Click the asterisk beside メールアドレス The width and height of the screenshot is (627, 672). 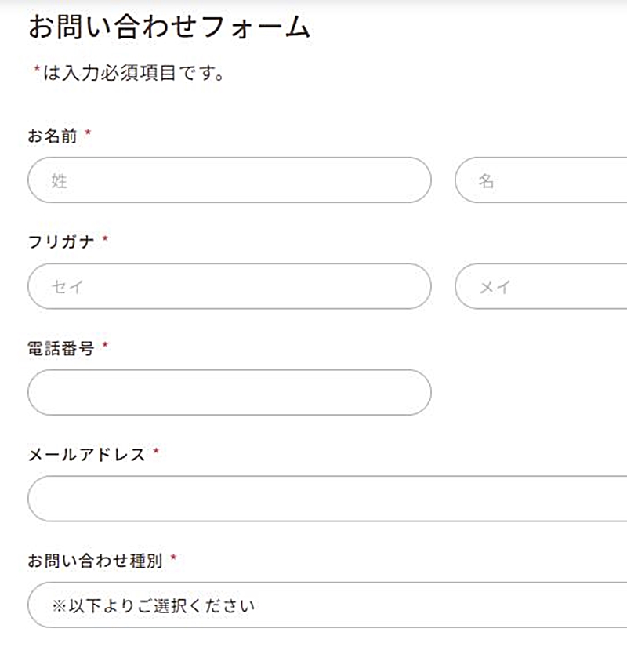[x=159, y=452]
